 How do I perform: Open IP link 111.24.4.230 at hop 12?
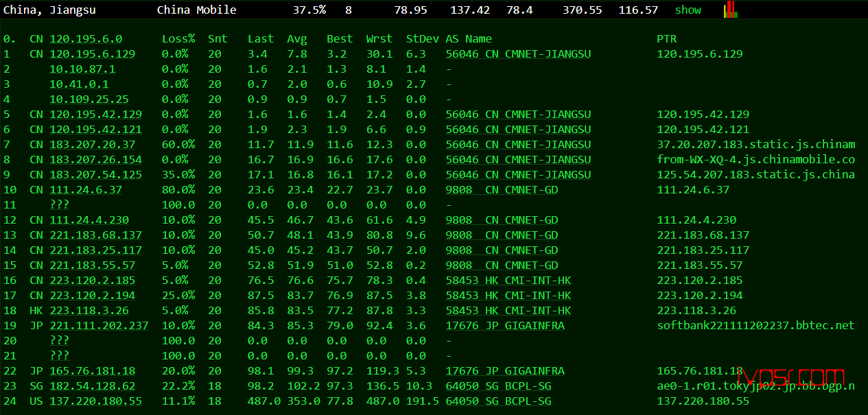(x=89, y=220)
